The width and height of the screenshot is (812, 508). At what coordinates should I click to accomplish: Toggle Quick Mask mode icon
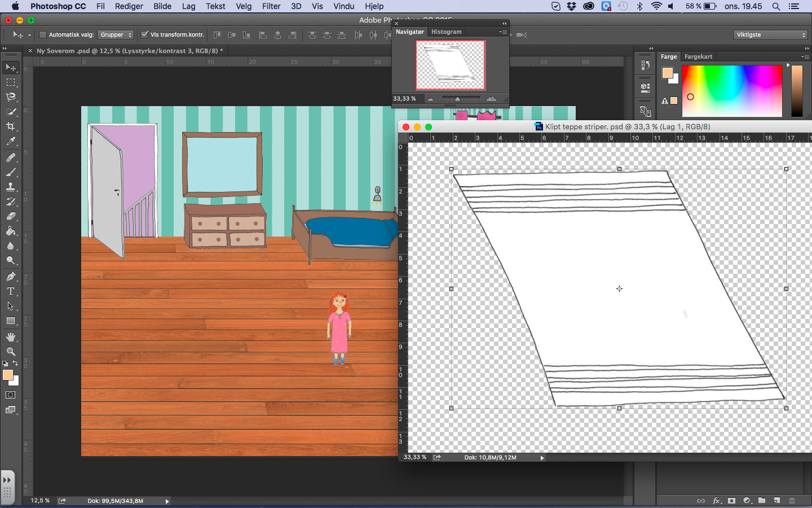(11, 395)
